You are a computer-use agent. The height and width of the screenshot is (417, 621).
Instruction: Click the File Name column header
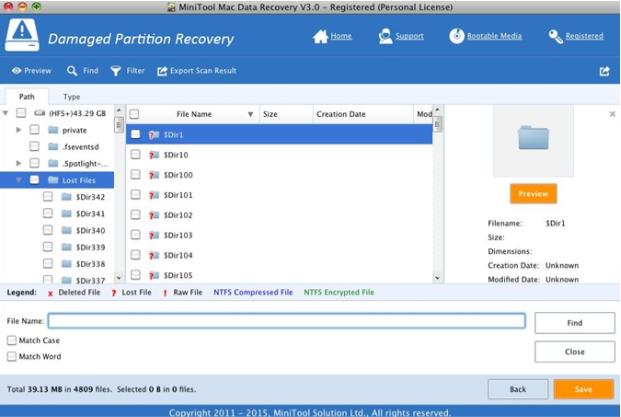pos(194,114)
